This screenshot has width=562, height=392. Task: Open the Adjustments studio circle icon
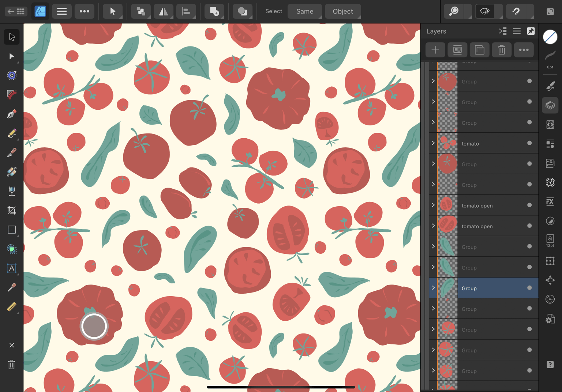[550, 221]
